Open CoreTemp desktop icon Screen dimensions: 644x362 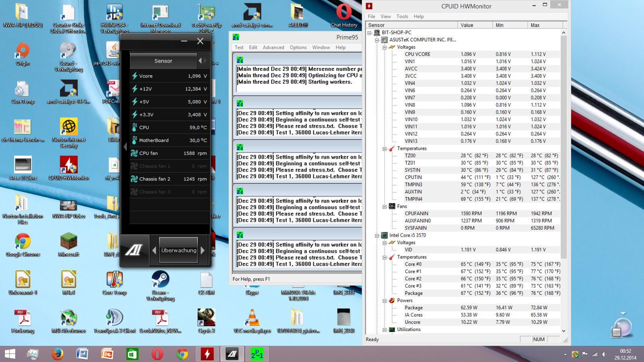23,92
